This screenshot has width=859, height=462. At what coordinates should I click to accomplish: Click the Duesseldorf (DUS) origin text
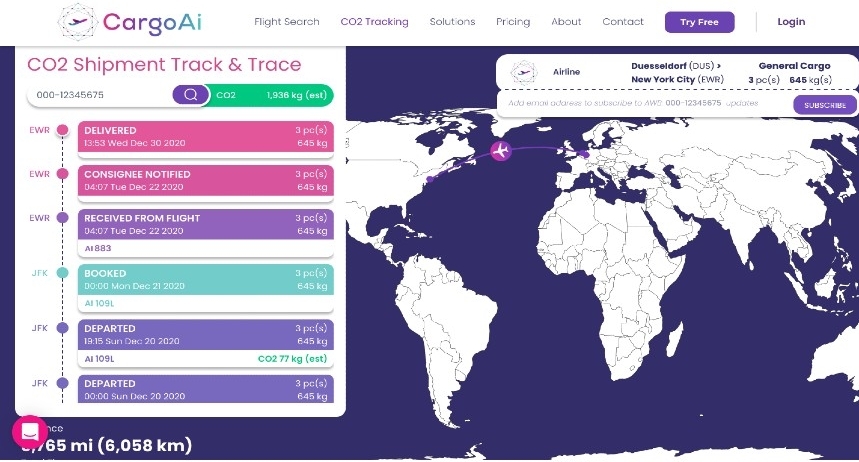(676, 66)
